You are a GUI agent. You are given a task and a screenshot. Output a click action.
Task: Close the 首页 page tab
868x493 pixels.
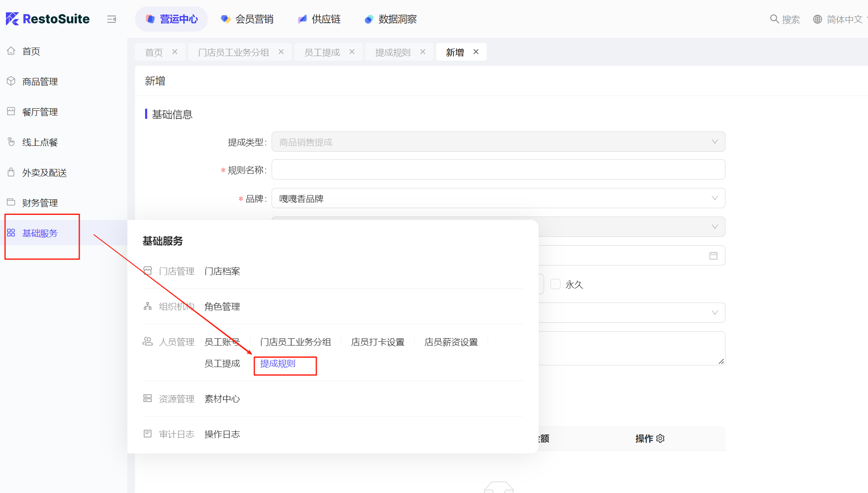(x=175, y=52)
